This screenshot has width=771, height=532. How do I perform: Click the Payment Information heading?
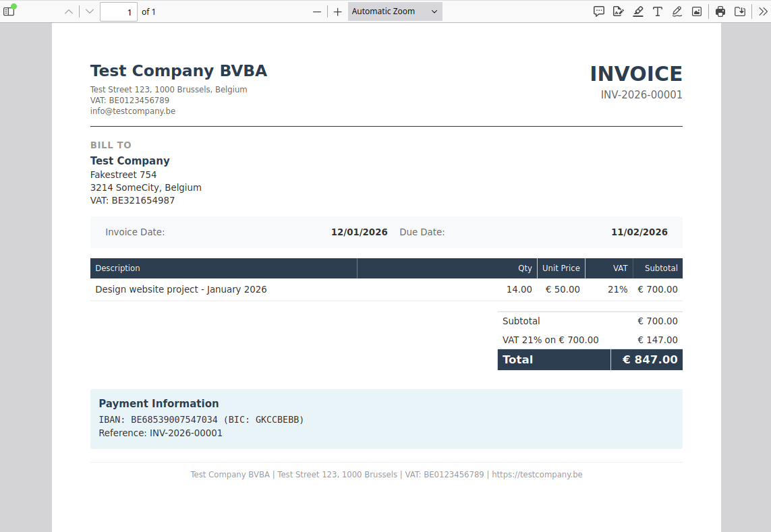[x=159, y=404]
